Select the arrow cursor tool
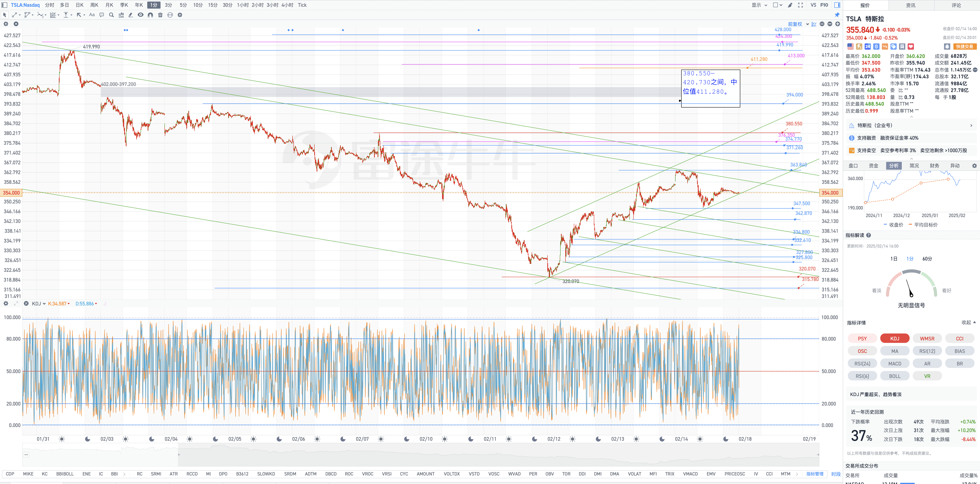 [x=4, y=15]
